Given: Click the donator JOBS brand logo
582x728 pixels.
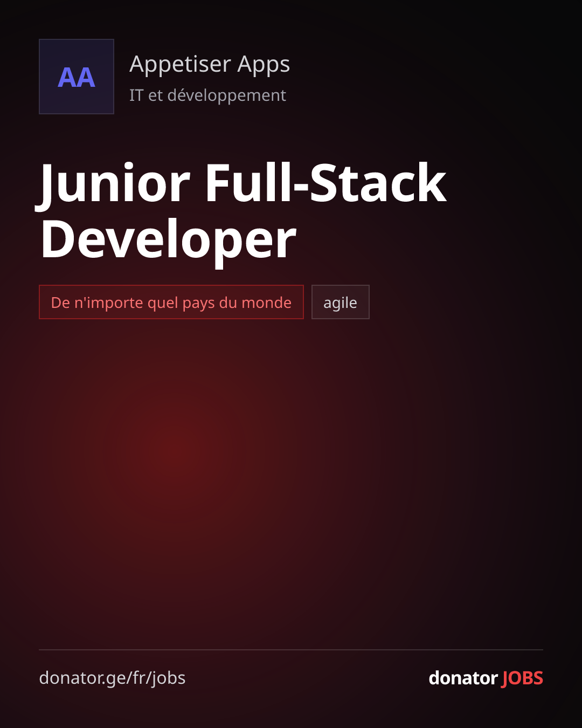Looking at the screenshot, I should click(x=486, y=678).
